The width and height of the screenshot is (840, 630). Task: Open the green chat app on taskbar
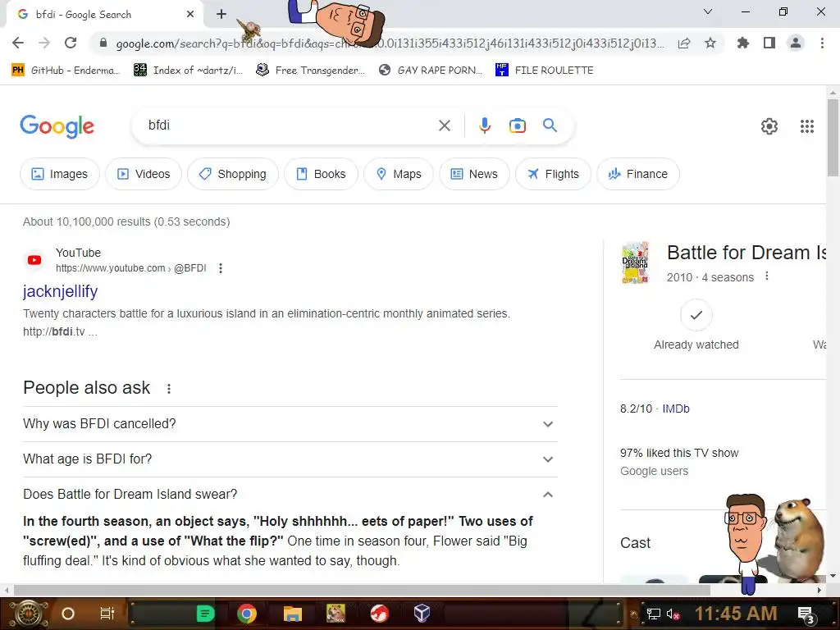click(205, 614)
